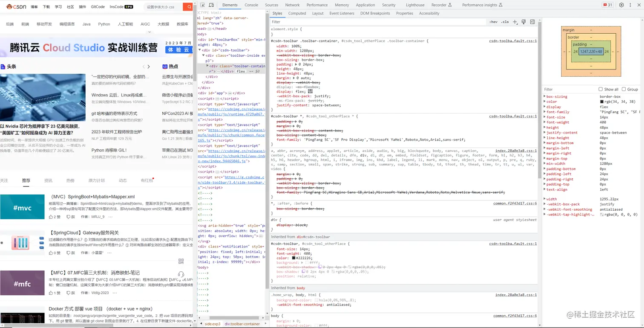The height and width of the screenshot is (328, 644).
Task: Open the Lighthouse tab
Action: click(x=415, y=5)
